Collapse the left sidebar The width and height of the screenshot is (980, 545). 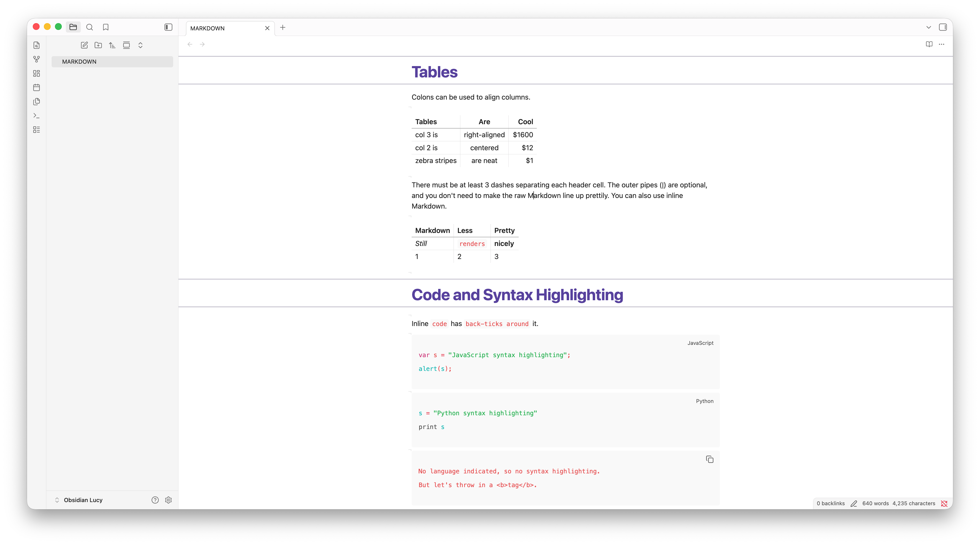pos(168,27)
